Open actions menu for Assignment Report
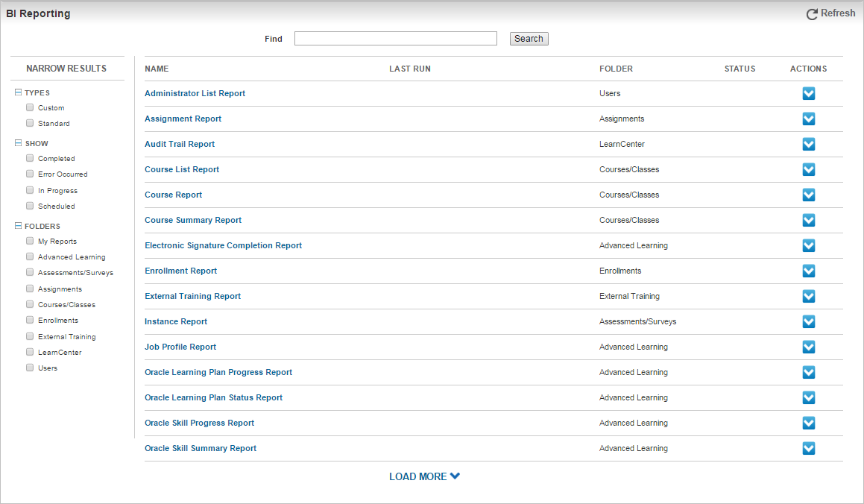This screenshot has height=504, width=864. click(x=808, y=119)
